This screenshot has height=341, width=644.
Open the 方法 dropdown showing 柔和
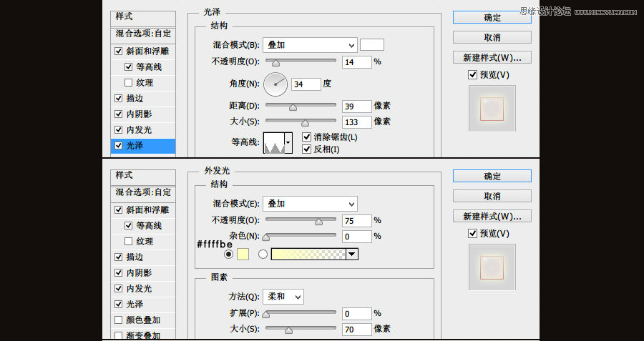pos(283,296)
